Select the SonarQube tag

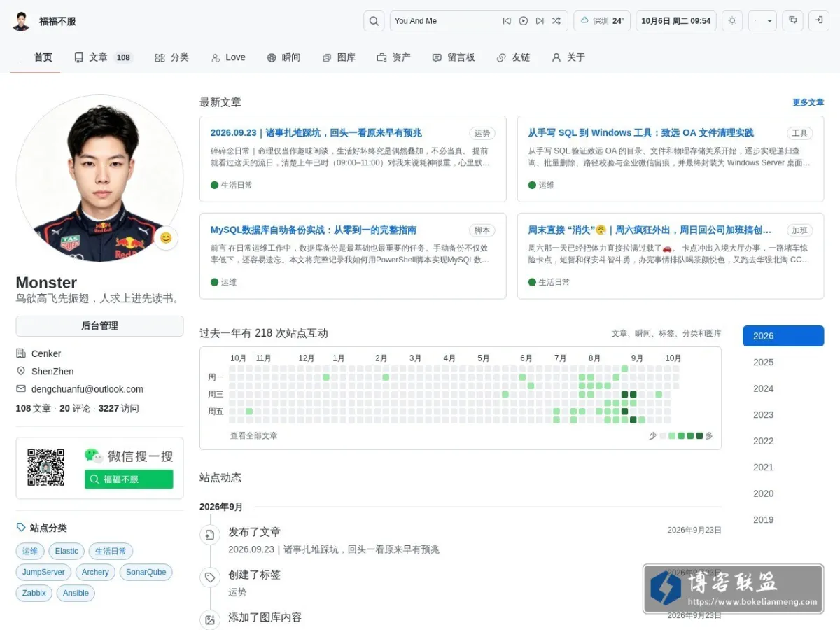pyautogui.click(x=146, y=572)
